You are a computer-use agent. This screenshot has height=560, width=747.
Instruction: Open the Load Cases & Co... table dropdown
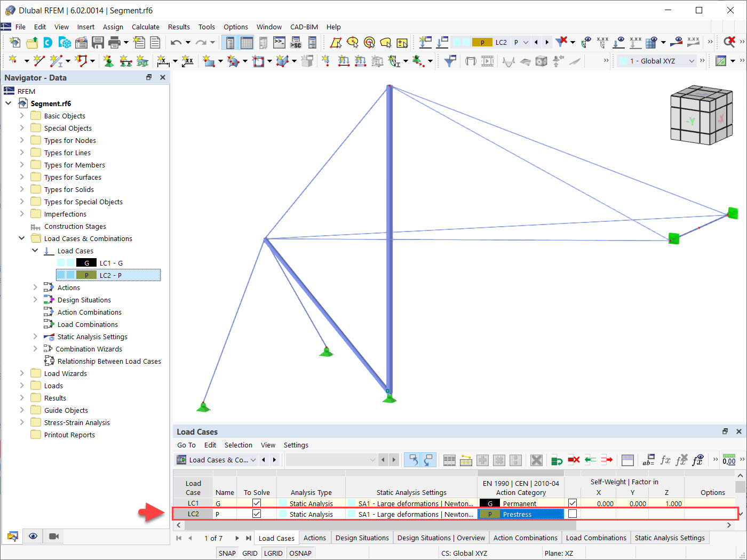pyautogui.click(x=253, y=460)
